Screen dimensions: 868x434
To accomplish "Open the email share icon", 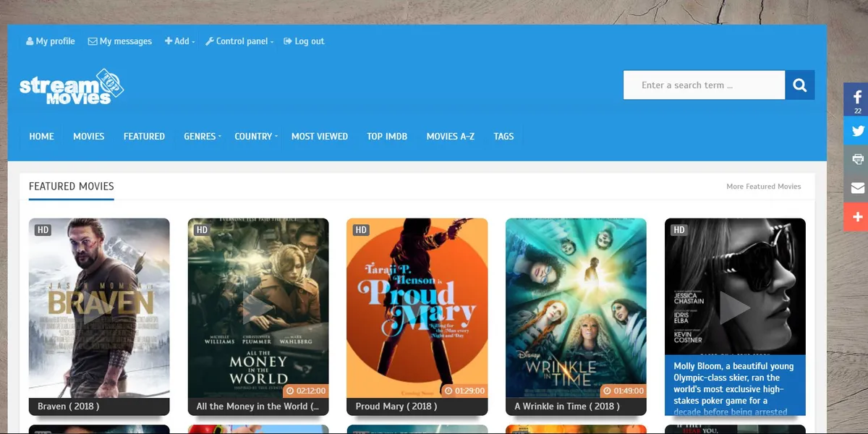I will [856, 188].
